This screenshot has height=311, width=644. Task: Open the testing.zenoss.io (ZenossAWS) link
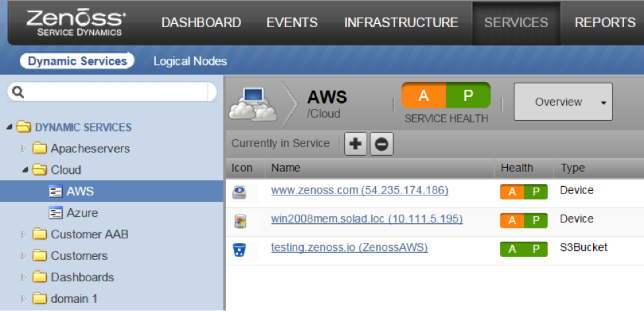tap(349, 248)
